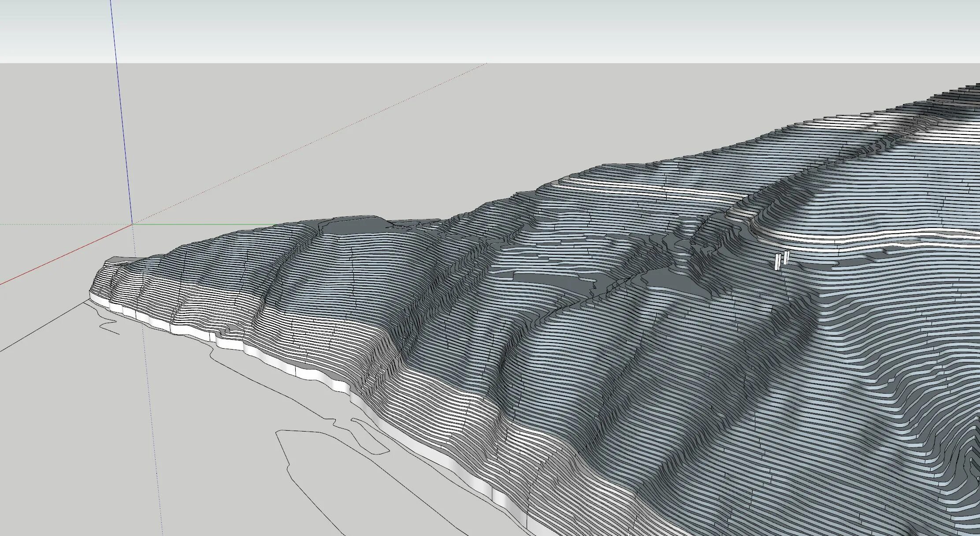Viewport: 980px width, 536px height.
Task: Click the flat gray plateau atop the hill
Action: [x=353, y=226]
